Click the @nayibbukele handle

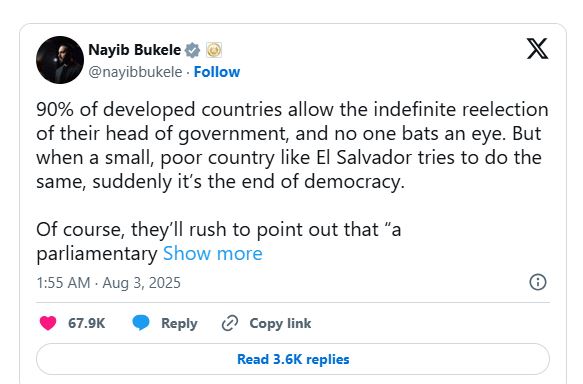[x=135, y=72]
